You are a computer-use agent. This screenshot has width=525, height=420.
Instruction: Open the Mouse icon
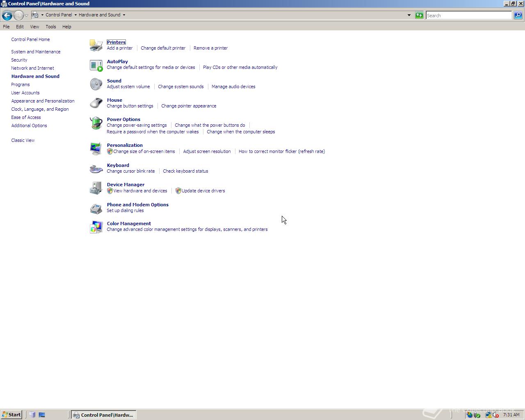tap(96, 103)
